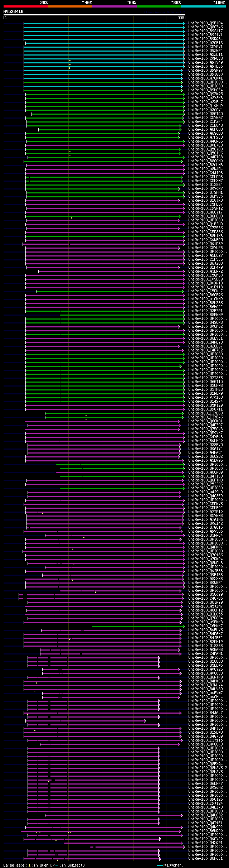Select hit label UniRef100_C1E843
This screenshot has height=868, width=229.
pos(205,125)
